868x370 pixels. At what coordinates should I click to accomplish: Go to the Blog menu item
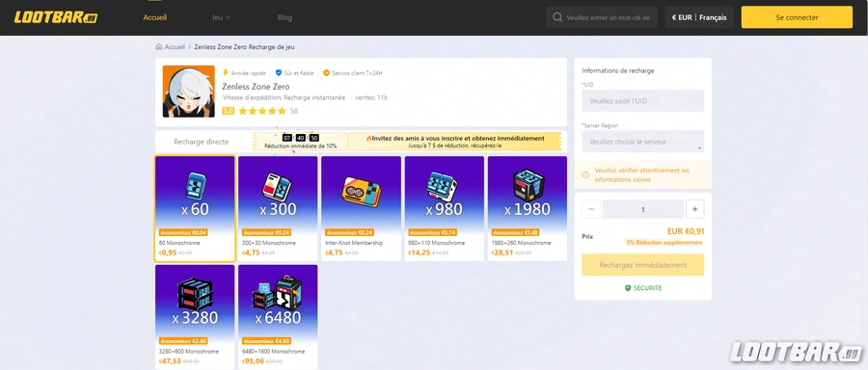click(285, 17)
